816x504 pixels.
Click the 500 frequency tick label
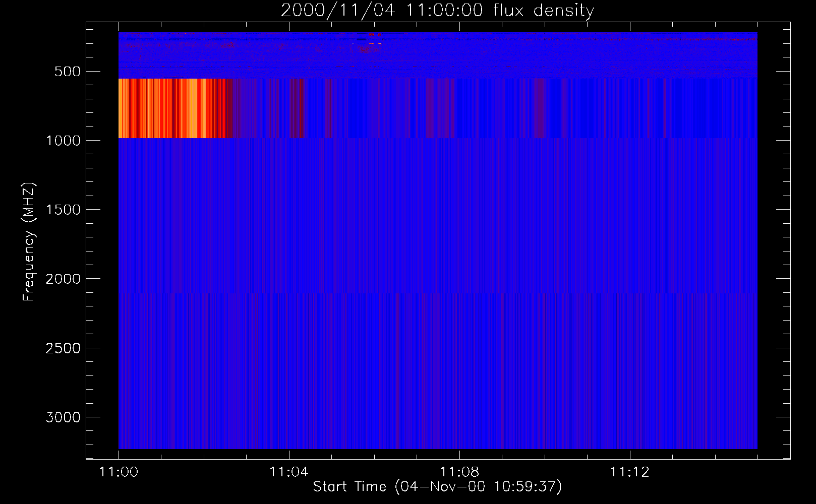click(67, 72)
